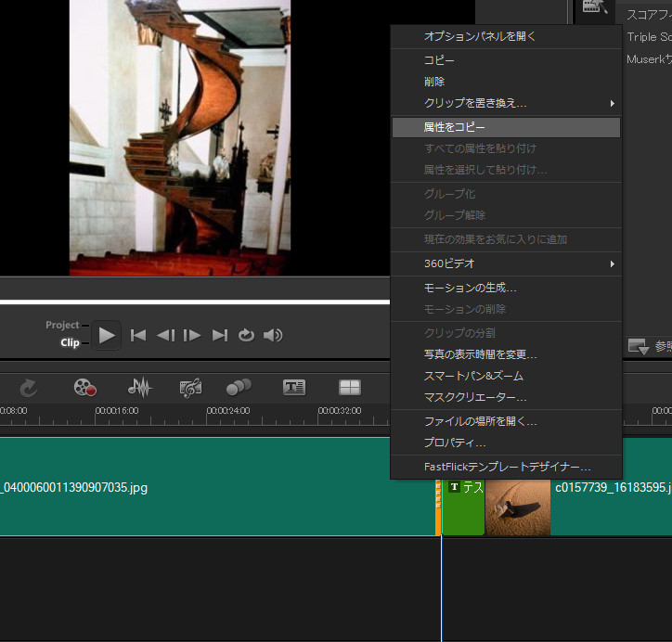Open the Track Motion icon in the toolbar
This screenshot has height=642, width=672.
(x=239, y=388)
